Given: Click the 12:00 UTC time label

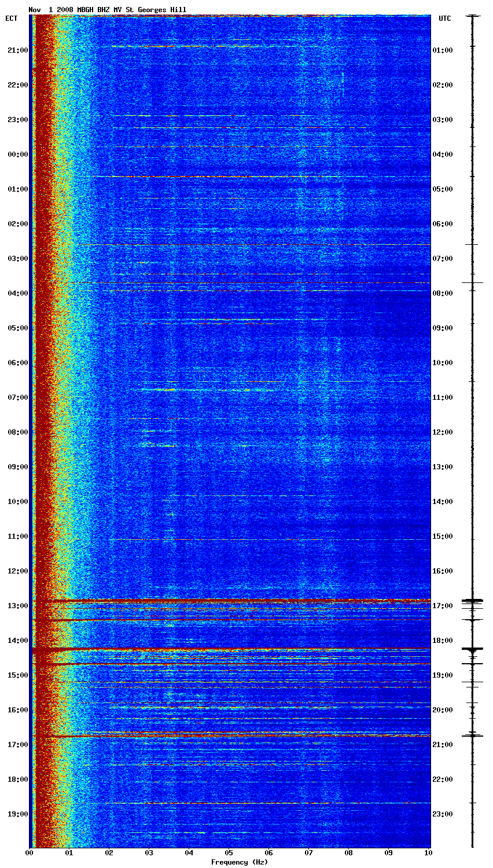Looking at the screenshot, I should pos(443,432).
